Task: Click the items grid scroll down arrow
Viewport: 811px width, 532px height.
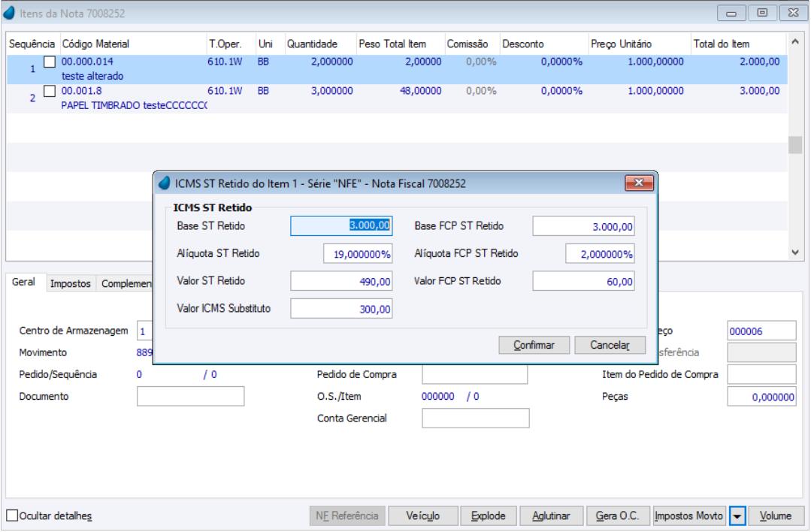Action: point(795,252)
